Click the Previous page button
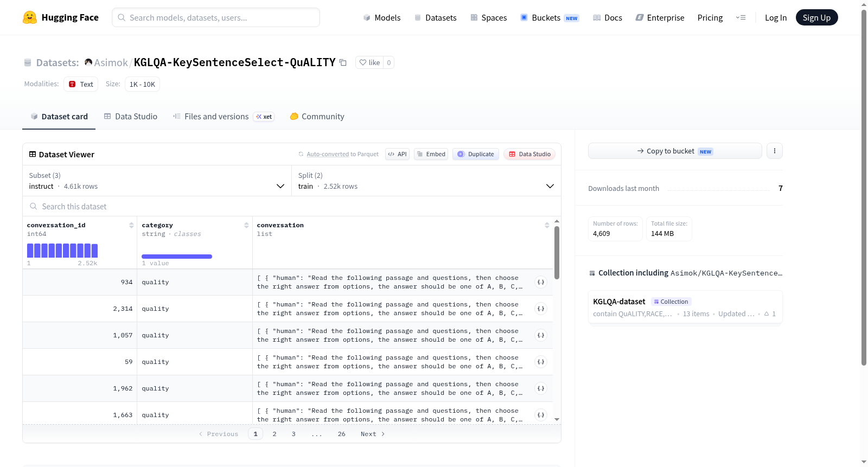 click(x=219, y=434)
